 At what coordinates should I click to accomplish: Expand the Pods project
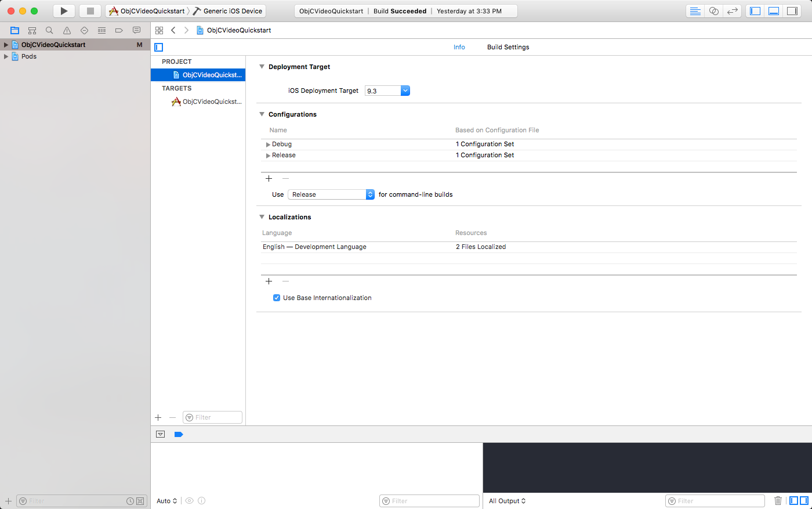pos(6,56)
